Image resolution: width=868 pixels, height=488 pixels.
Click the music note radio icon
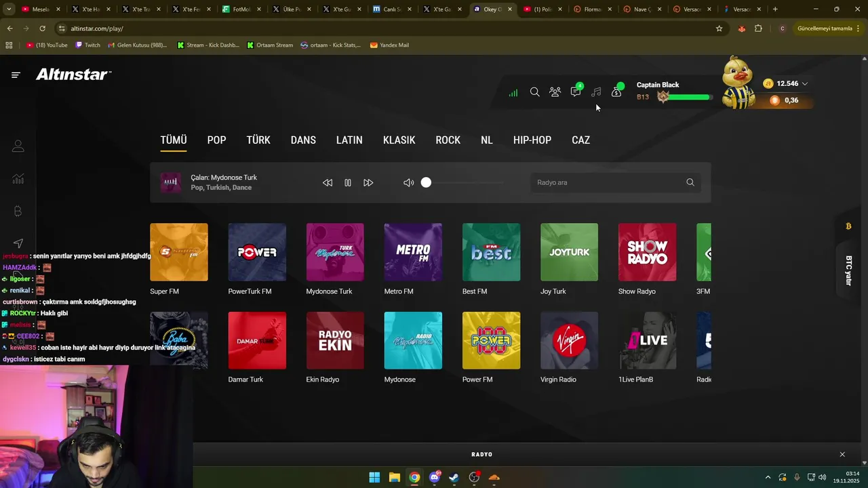596,92
